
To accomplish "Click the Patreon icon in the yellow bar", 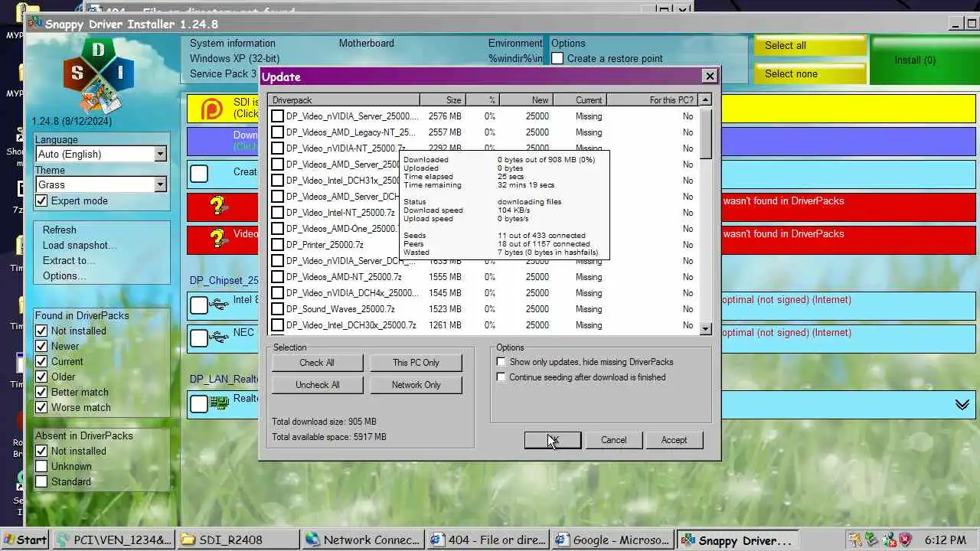I will [212, 109].
